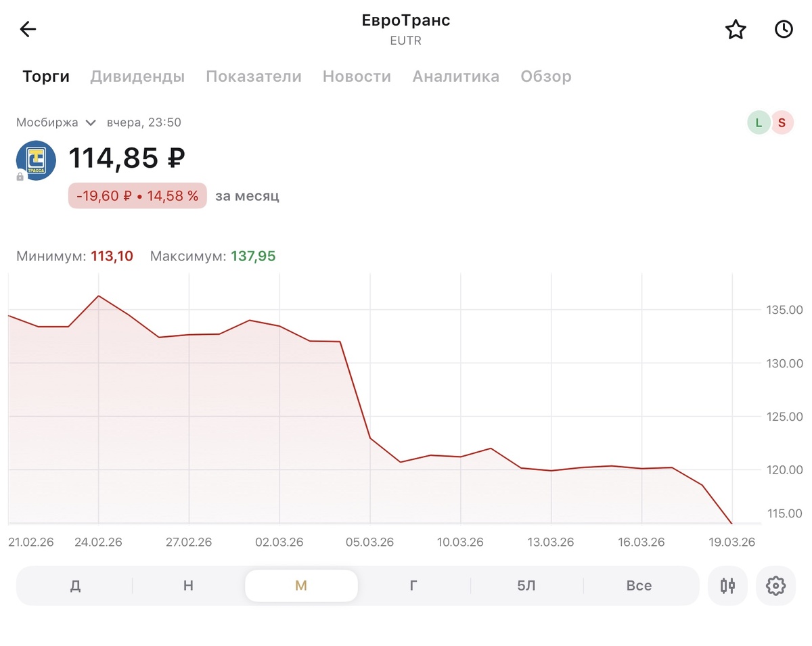Viewport: 812px width, 646px height.
Task: Open the Аналитика tab
Action: [x=456, y=76]
